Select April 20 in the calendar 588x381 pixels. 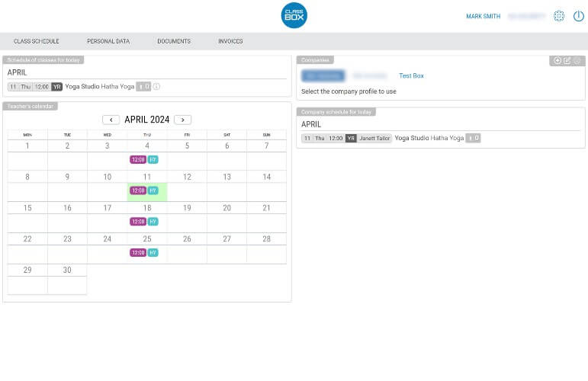click(x=227, y=208)
